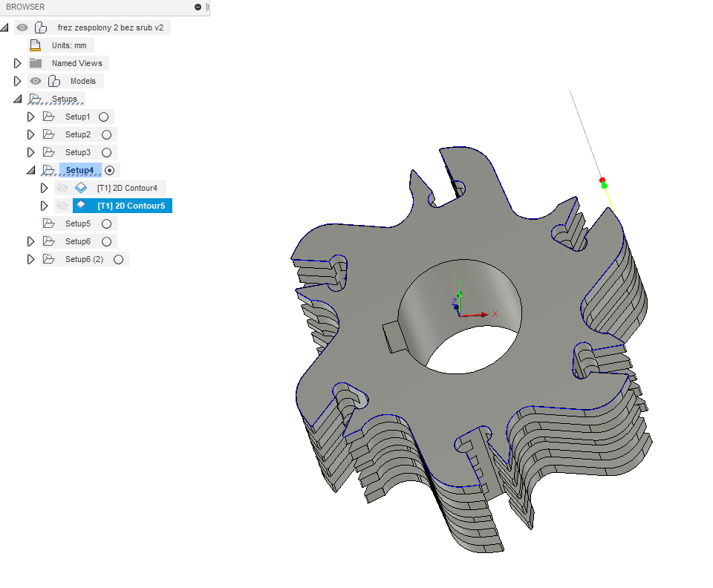Click the Setup1 folder icon
This screenshot has height=588, width=713.
coord(49,117)
